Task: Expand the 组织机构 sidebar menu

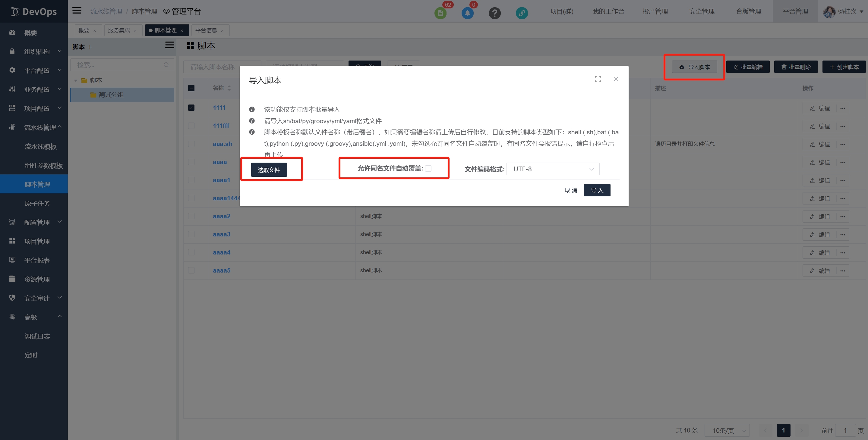Action: [x=37, y=51]
